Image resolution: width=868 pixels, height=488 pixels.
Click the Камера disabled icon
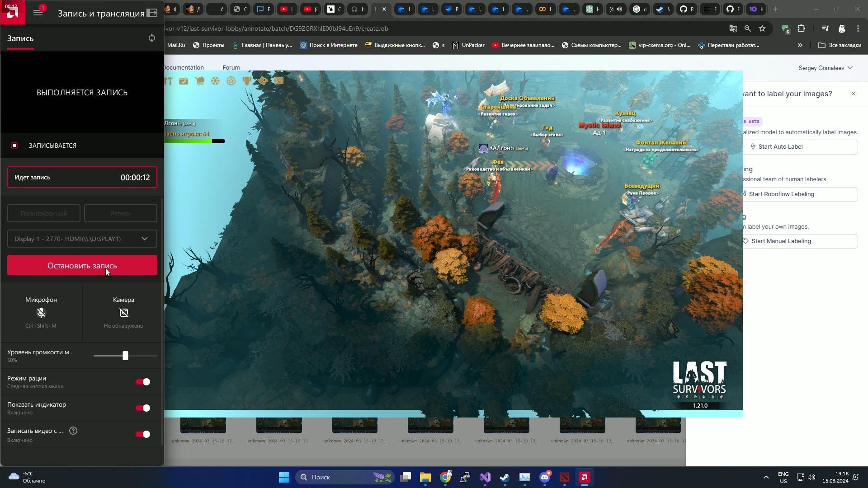click(123, 313)
